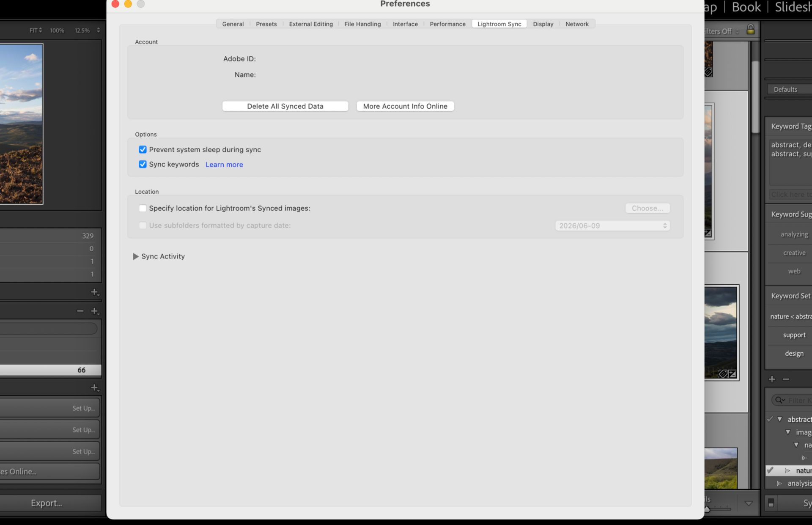Switch to the Network tab
Image resolution: width=812 pixels, height=525 pixels.
click(577, 24)
